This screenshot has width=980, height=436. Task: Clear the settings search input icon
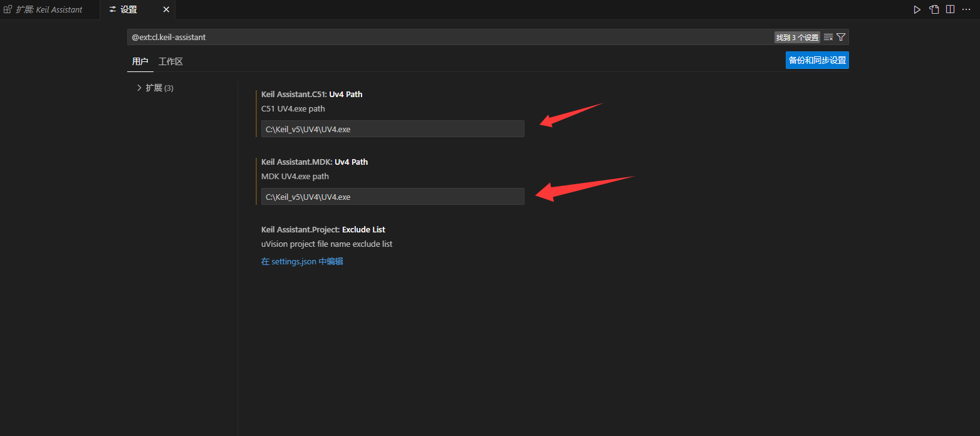828,37
